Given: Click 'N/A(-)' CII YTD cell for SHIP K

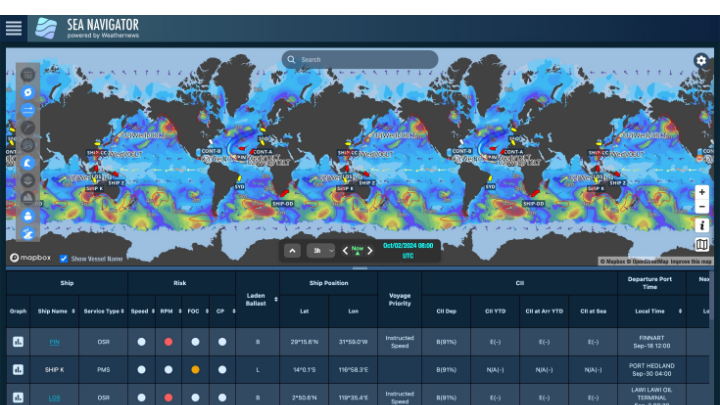Looking at the screenshot, I should (495, 370).
